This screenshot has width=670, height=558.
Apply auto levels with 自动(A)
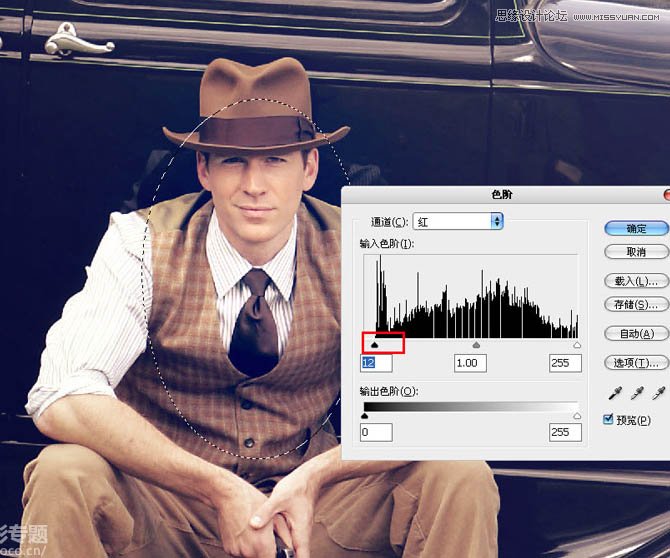point(637,333)
